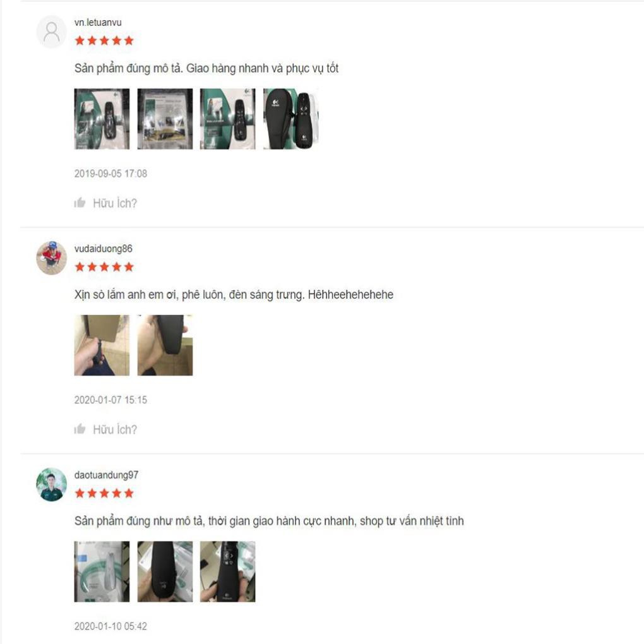The width and height of the screenshot is (644, 644).
Task: Open second photo in vn.letuanvu's review
Action: (x=165, y=119)
